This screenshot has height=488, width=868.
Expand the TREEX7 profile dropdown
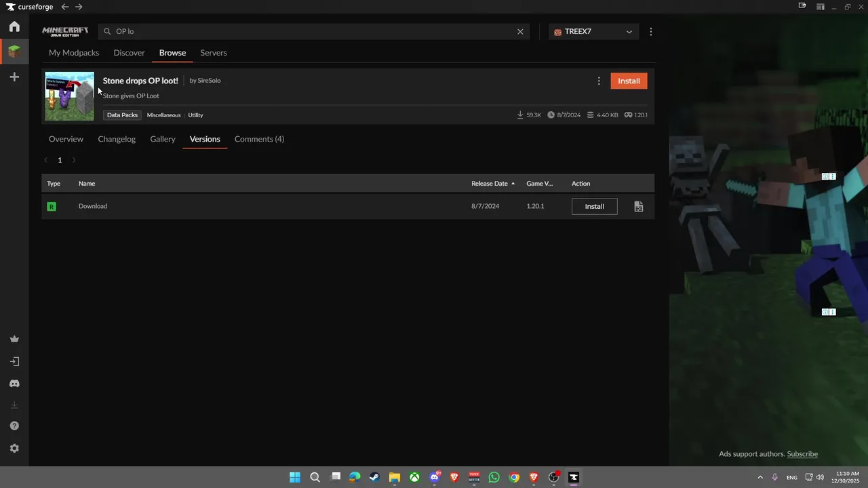tap(593, 31)
